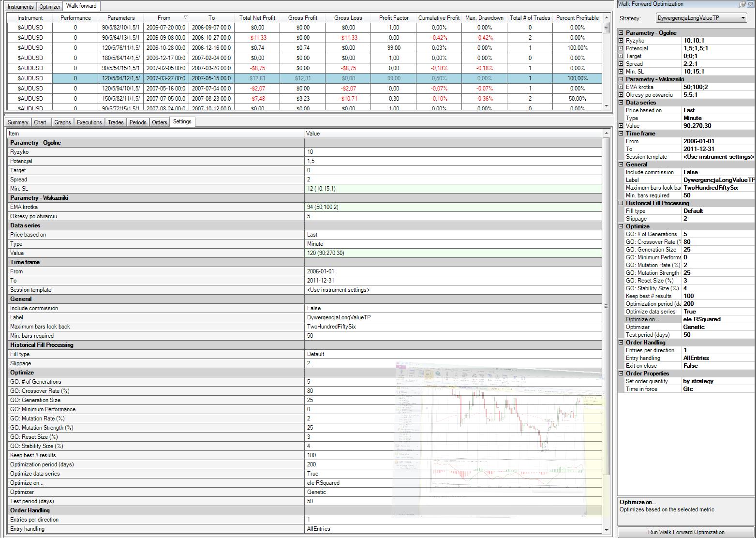
Task: Open the Executions tab
Action: pos(89,122)
